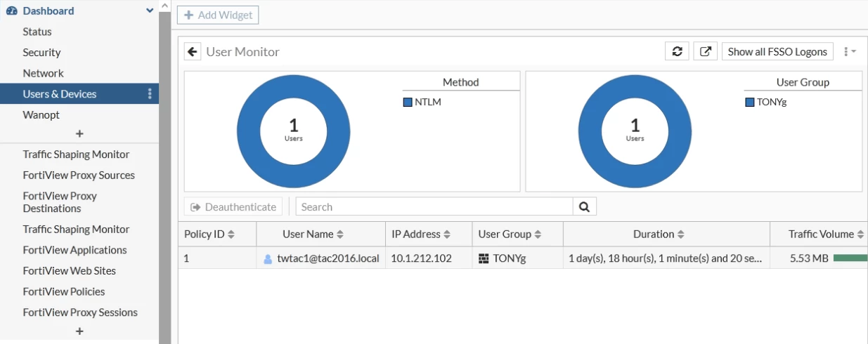Image resolution: width=868 pixels, height=344 pixels.
Task: Refresh the User Monitor widget
Action: point(677,51)
